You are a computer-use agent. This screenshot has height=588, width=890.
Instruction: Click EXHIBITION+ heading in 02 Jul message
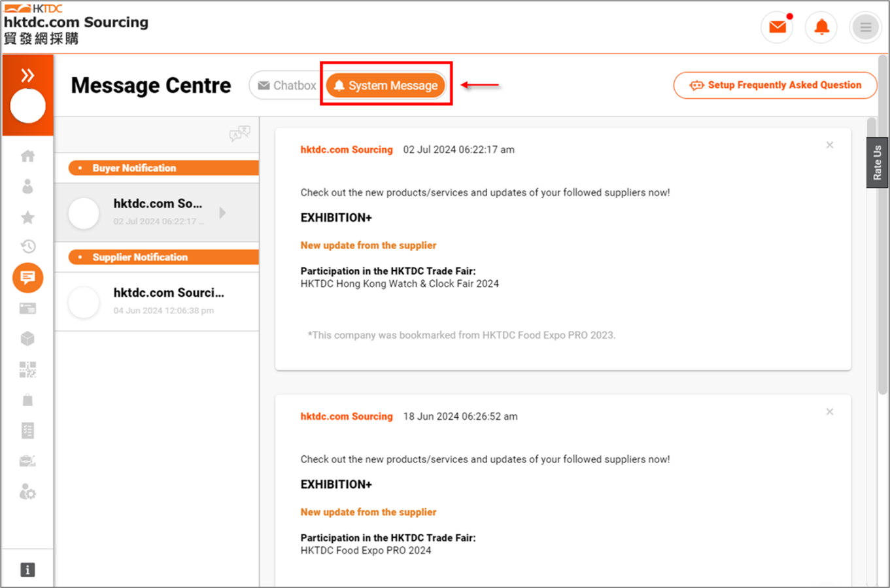pyautogui.click(x=336, y=218)
